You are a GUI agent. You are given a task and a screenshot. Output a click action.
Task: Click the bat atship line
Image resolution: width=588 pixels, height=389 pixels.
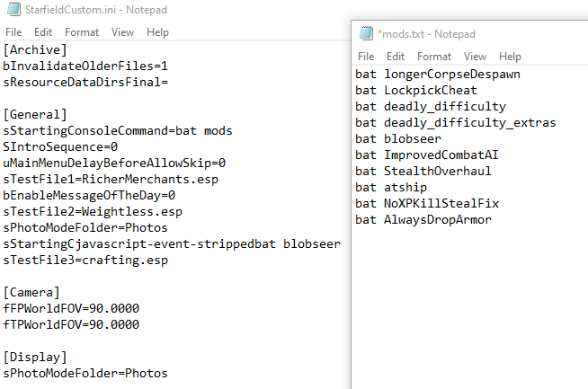(391, 188)
